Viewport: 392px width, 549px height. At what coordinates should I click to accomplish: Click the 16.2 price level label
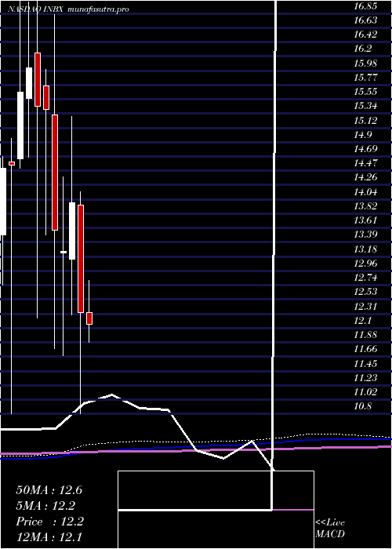[362, 49]
